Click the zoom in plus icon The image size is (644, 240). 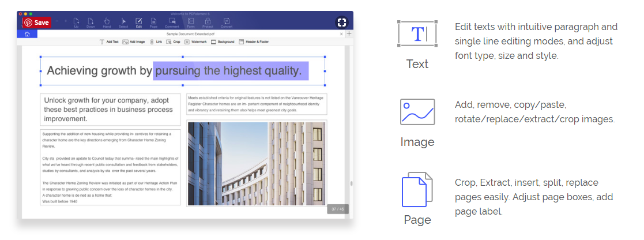(x=65, y=21)
